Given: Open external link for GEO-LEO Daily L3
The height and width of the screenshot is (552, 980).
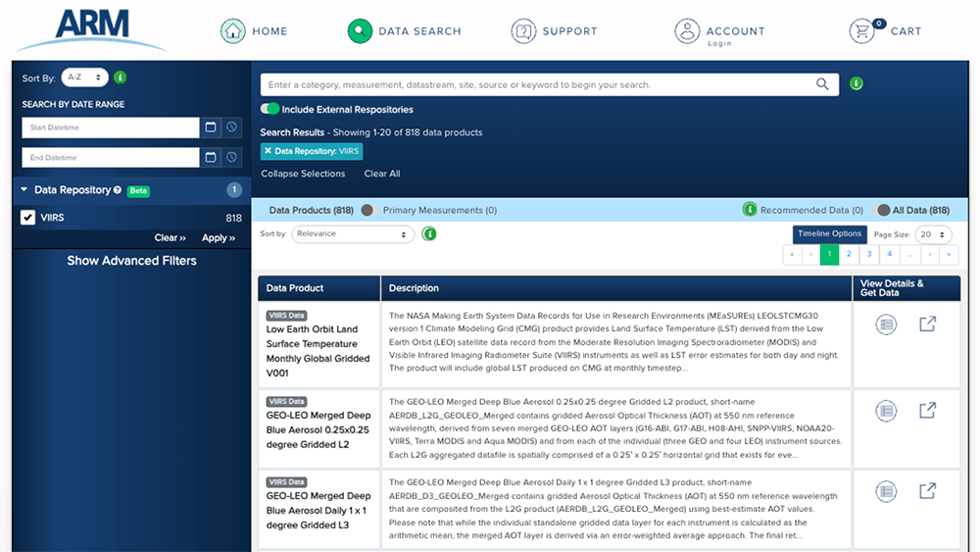Looking at the screenshot, I should [x=927, y=491].
